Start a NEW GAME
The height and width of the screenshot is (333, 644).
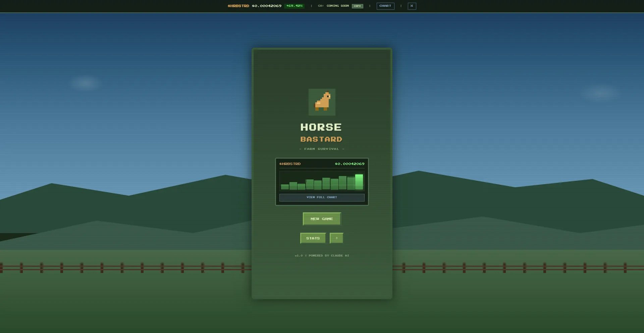click(321, 219)
